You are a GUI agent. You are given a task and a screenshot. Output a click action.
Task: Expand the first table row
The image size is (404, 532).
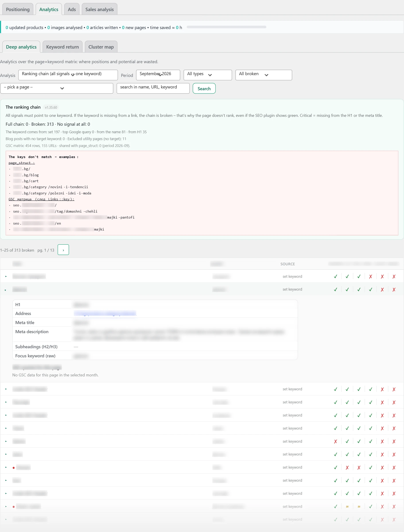(6, 276)
